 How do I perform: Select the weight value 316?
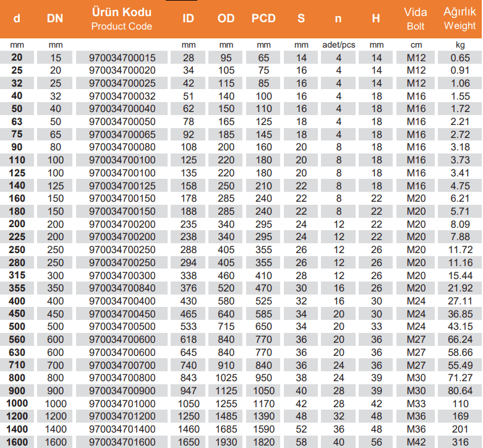coord(460,442)
